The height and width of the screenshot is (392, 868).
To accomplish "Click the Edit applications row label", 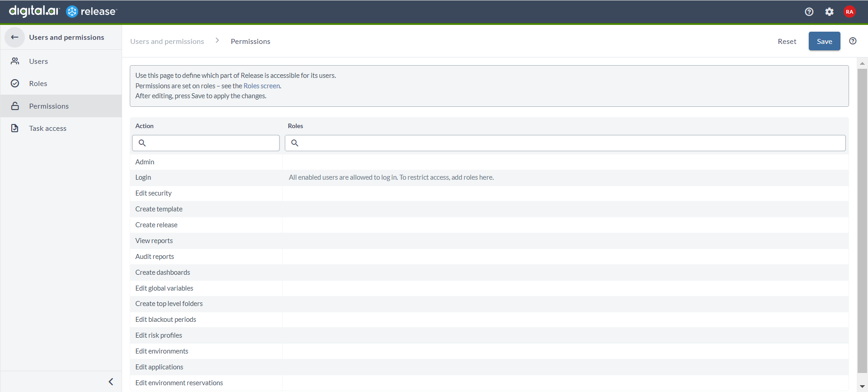I will tap(159, 367).
